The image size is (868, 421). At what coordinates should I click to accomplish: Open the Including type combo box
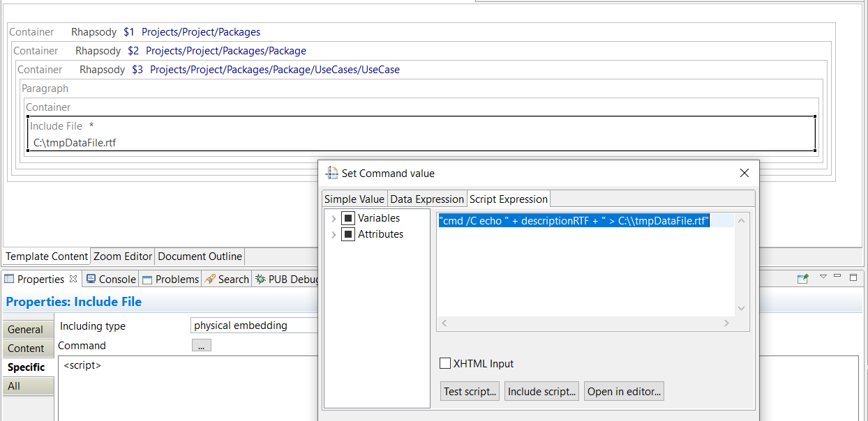(254, 326)
